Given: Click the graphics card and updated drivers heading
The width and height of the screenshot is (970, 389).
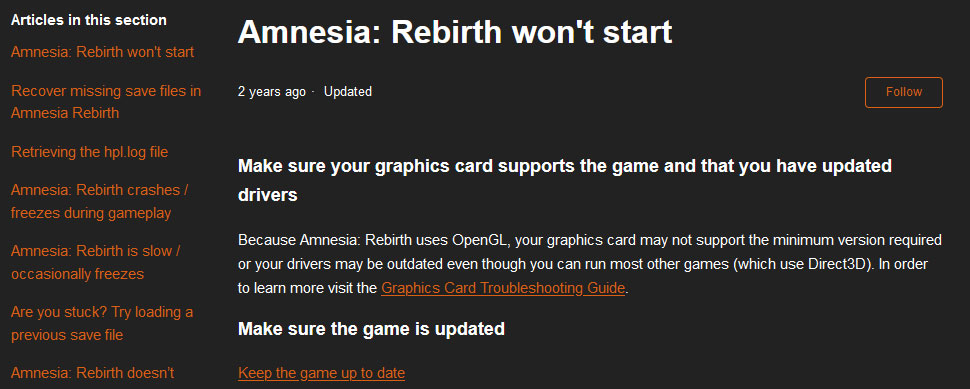Looking at the screenshot, I should pyautogui.click(x=565, y=181).
